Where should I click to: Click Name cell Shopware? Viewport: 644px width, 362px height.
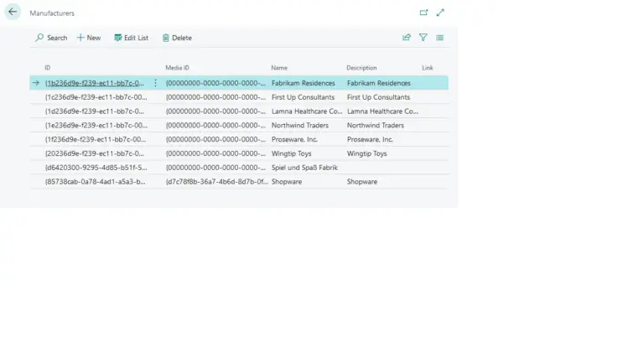(x=287, y=181)
